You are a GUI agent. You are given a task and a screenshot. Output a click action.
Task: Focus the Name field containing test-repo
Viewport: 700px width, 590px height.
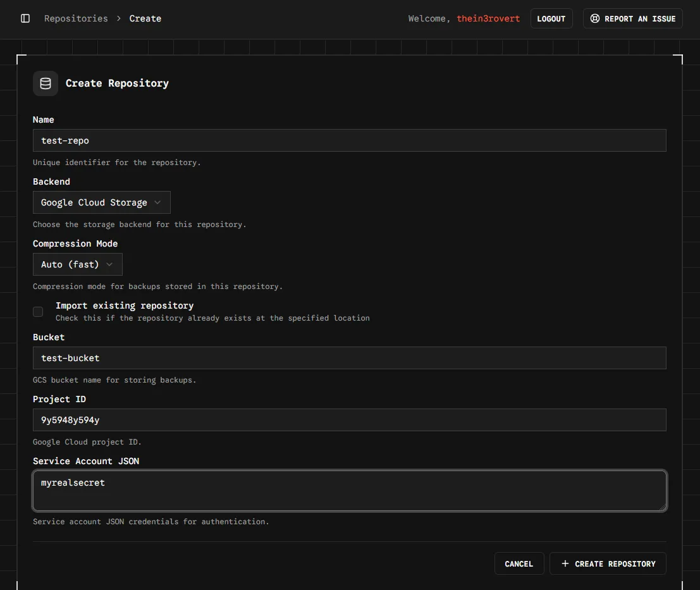tap(349, 140)
